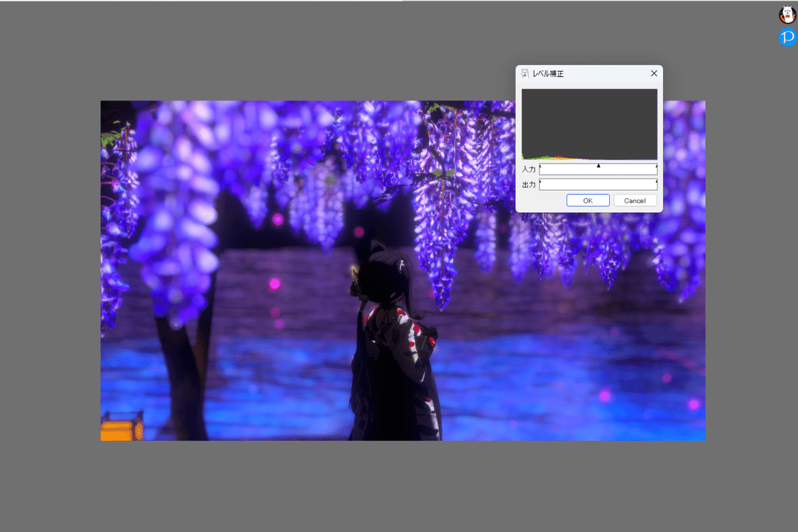
Task: Click the 入力 black point marker
Action: (540, 166)
